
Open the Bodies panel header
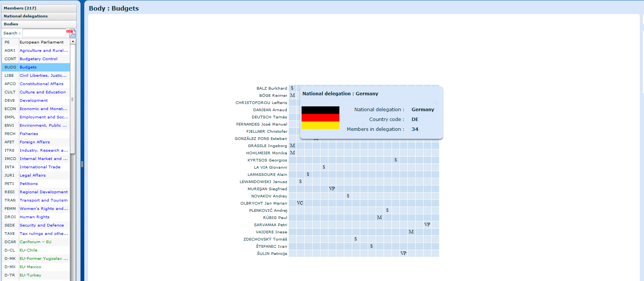tap(39, 24)
